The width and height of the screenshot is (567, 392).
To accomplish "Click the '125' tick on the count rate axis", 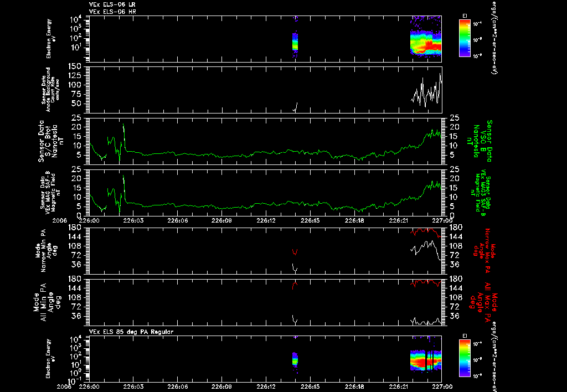I will point(74,76).
